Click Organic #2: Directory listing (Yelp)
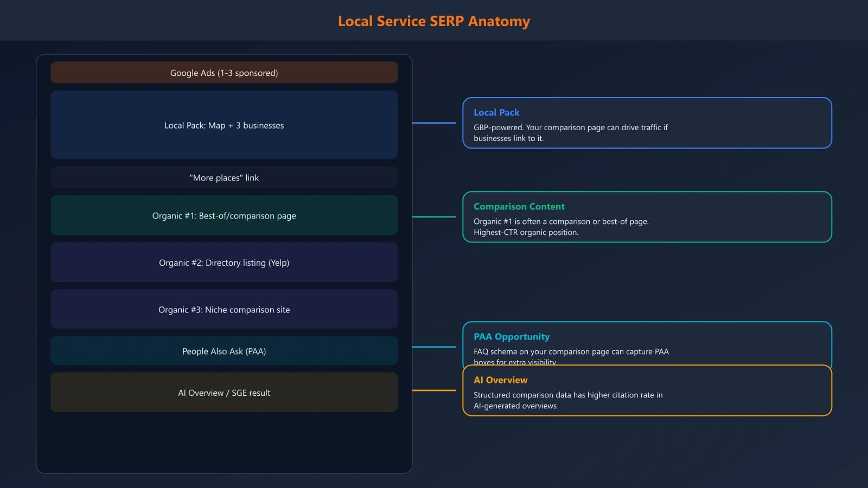This screenshot has width=868, height=488. tap(224, 262)
